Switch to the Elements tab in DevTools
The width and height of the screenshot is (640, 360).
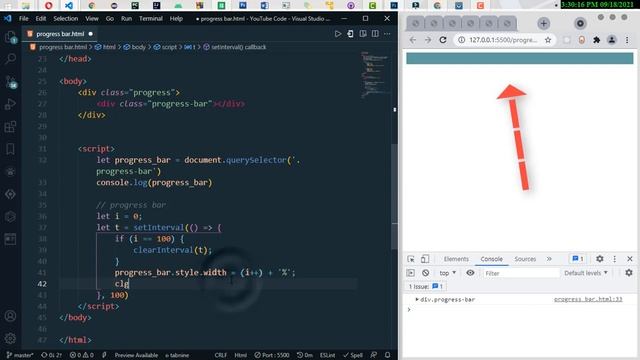click(x=456, y=259)
